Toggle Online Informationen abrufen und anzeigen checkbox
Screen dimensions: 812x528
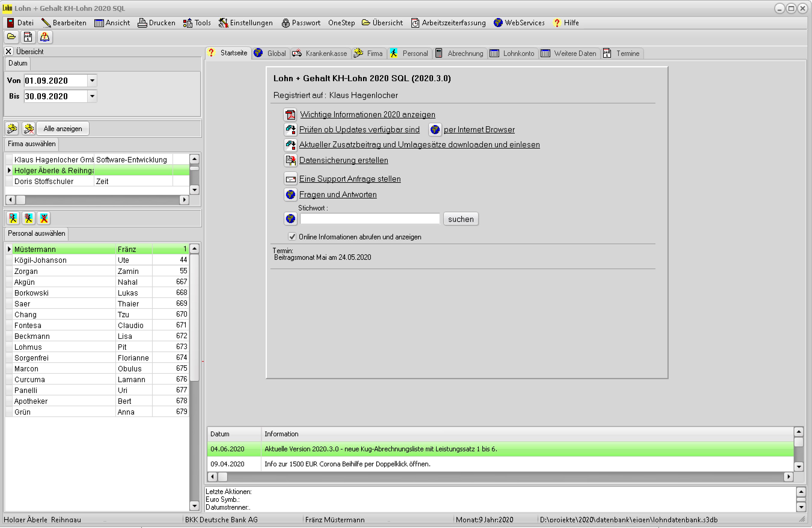click(x=292, y=237)
